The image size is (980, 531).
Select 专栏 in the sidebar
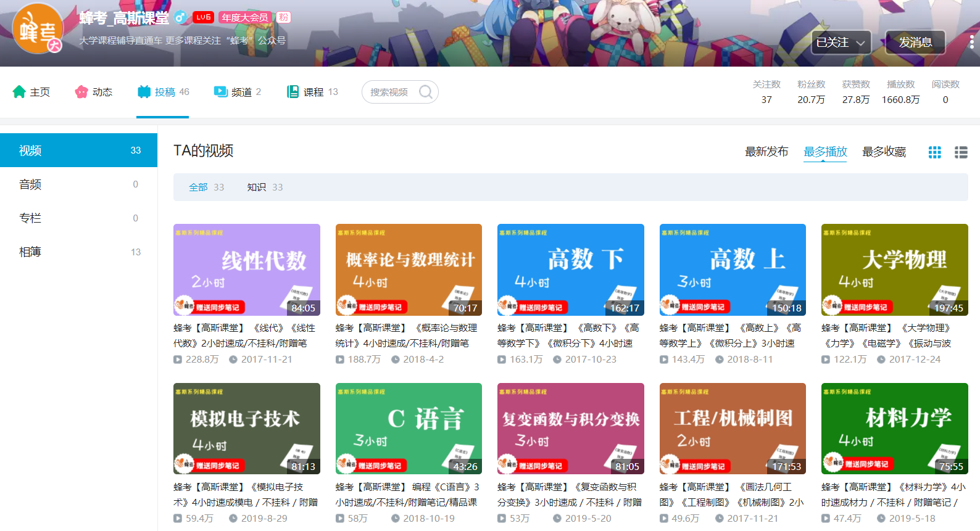[78, 218]
